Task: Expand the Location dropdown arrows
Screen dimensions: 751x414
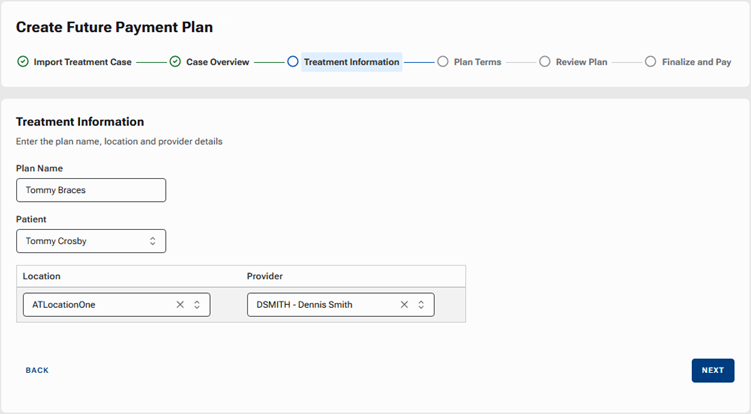Action: [x=197, y=305]
